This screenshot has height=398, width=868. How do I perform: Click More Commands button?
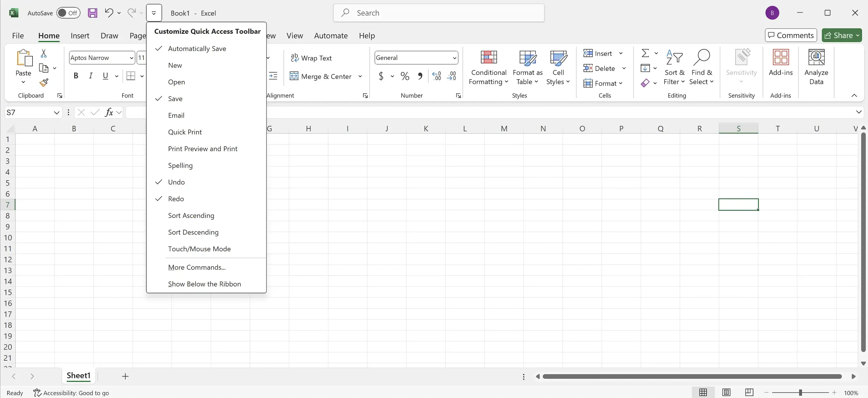(x=197, y=267)
